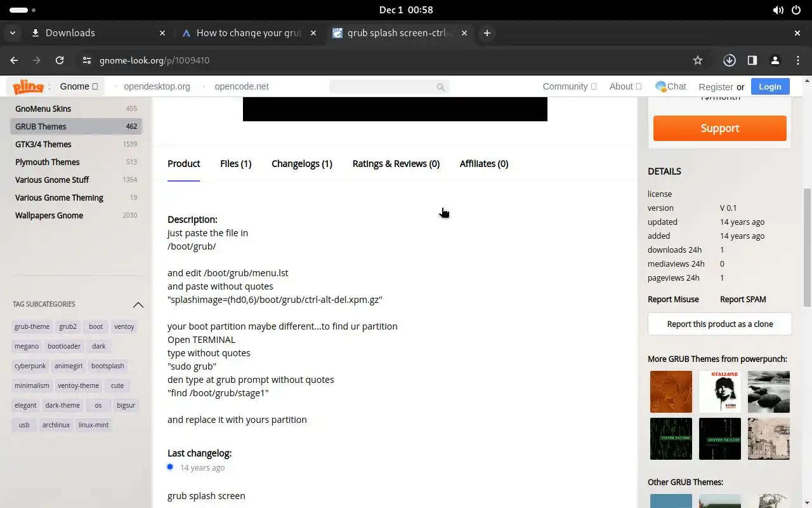Viewport: 812px width, 508px height.
Task: Open the opencode.net link
Action: 242,86
